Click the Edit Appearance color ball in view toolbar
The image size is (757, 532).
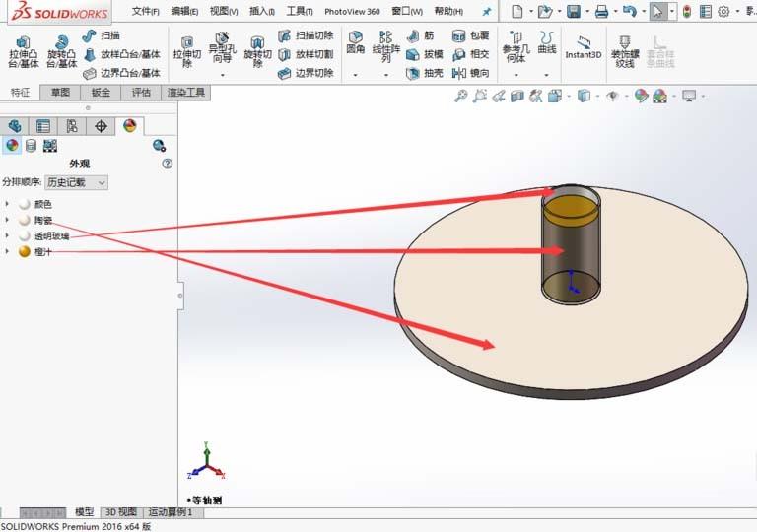point(641,97)
